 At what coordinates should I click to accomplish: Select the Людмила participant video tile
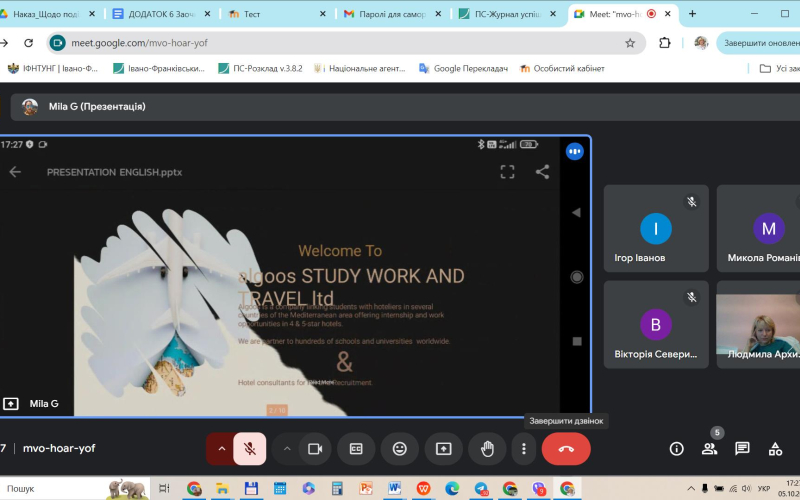pos(758,324)
